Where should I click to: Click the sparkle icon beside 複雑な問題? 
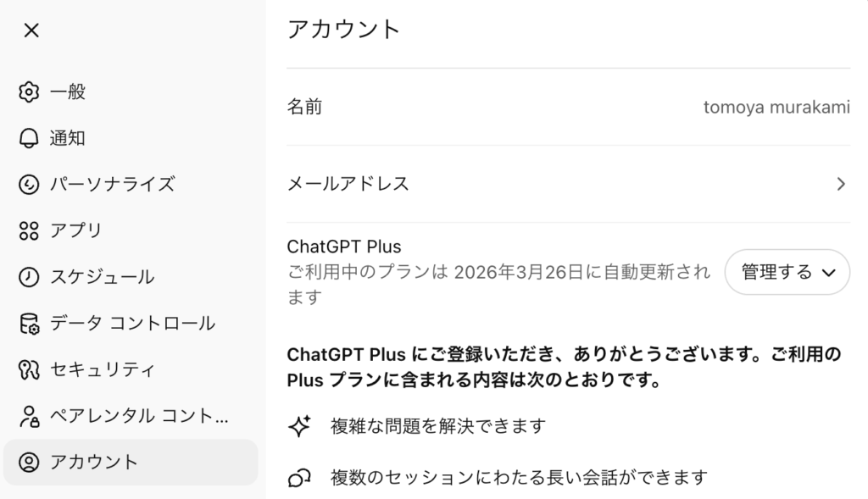click(299, 426)
